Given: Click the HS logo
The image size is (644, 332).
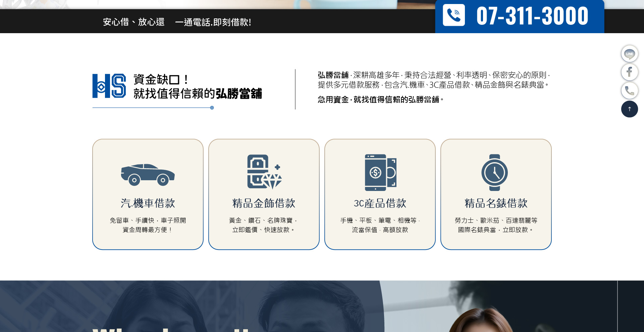Looking at the screenshot, I should point(109,86).
